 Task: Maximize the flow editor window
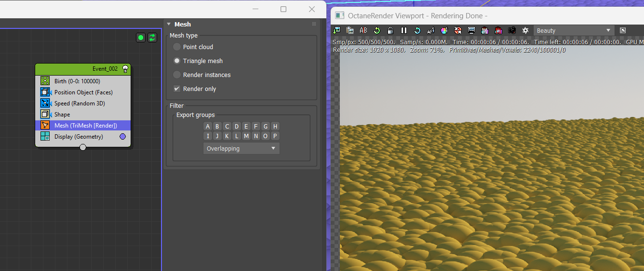coord(283,9)
